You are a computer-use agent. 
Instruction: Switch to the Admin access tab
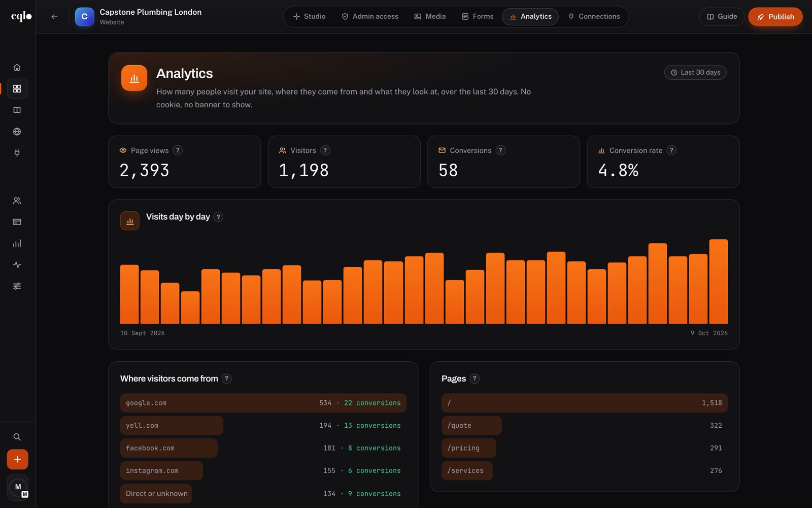[x=370, y=17]
